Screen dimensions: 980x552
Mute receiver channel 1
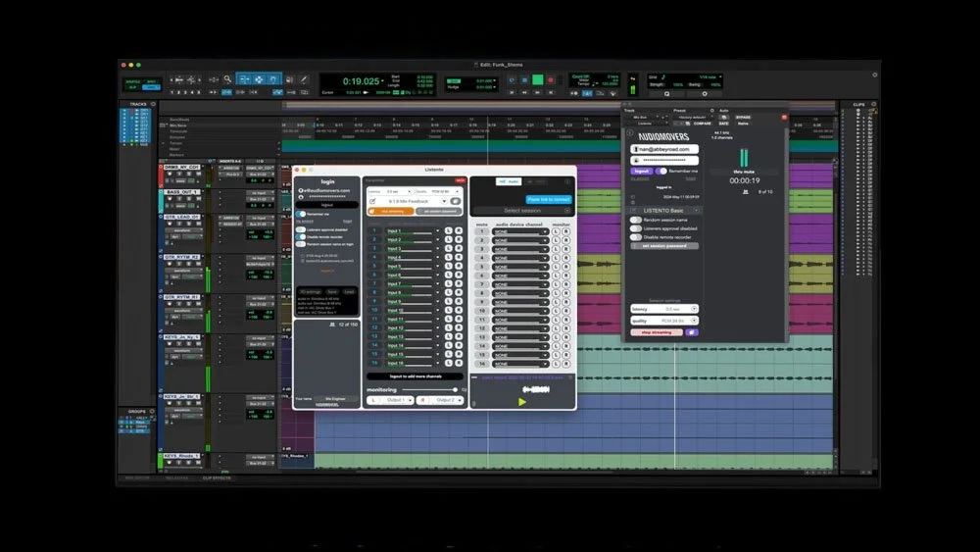pos(482,231)
